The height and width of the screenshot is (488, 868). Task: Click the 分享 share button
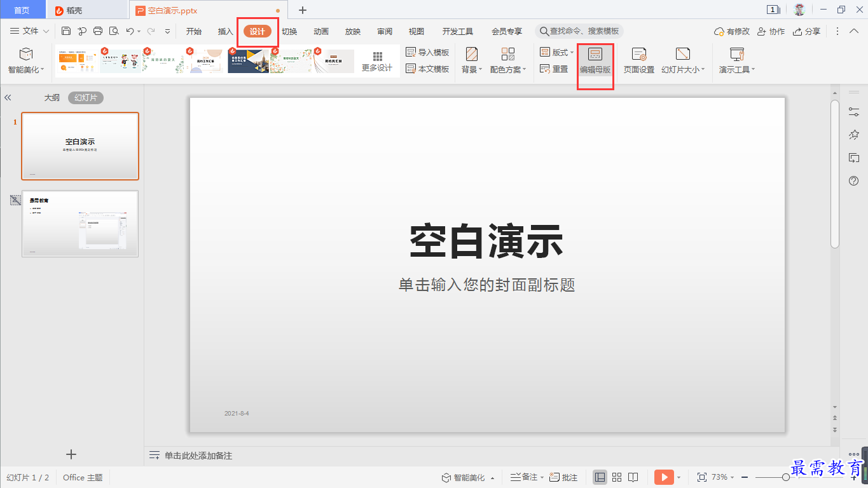coord(806,31)
